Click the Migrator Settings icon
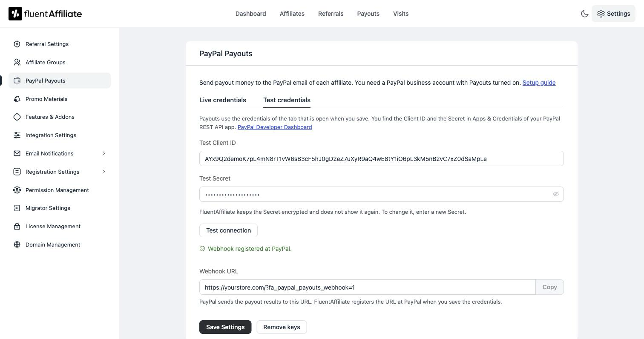644x339 pixels. click(x=17, y=208)
